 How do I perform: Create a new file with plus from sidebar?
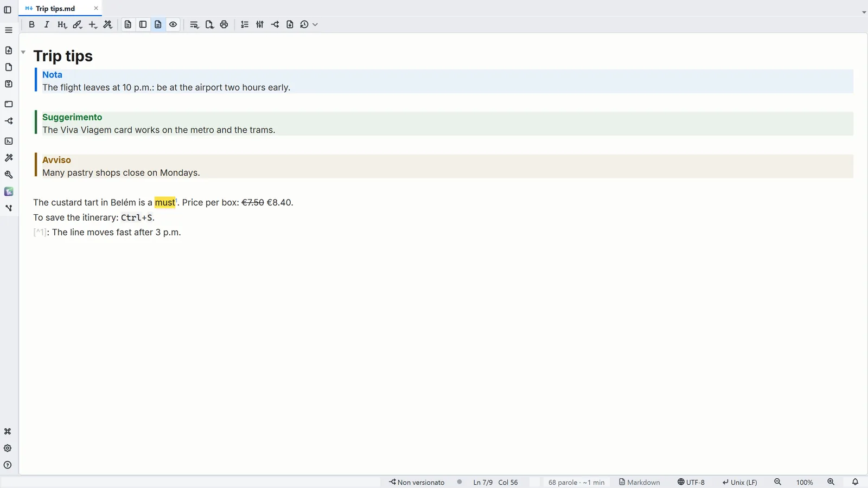click(x=9, y=50)
